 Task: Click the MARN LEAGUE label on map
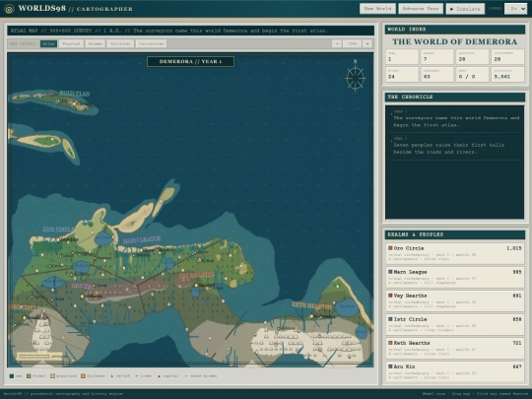pos(142,239)
